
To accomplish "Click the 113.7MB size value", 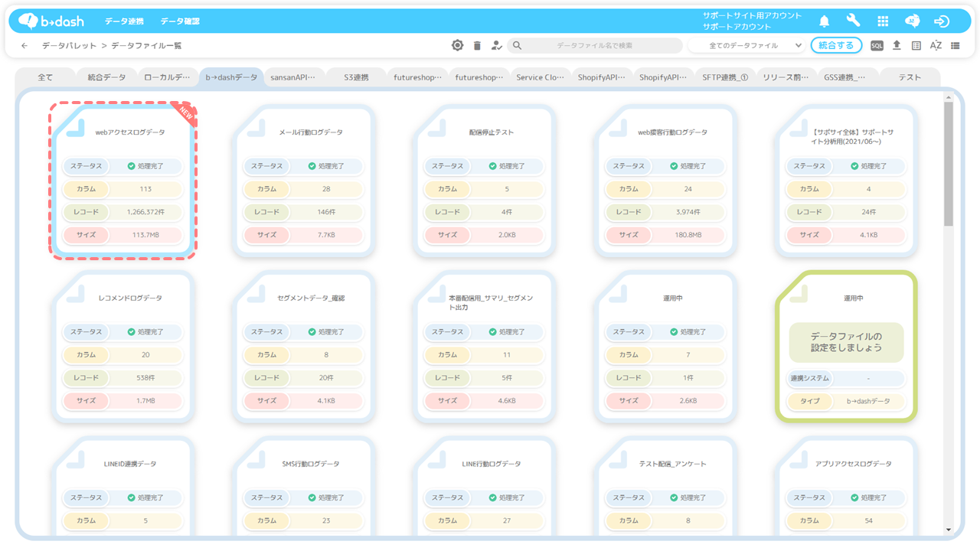I will pyautogui.click(x=145, y=235).
